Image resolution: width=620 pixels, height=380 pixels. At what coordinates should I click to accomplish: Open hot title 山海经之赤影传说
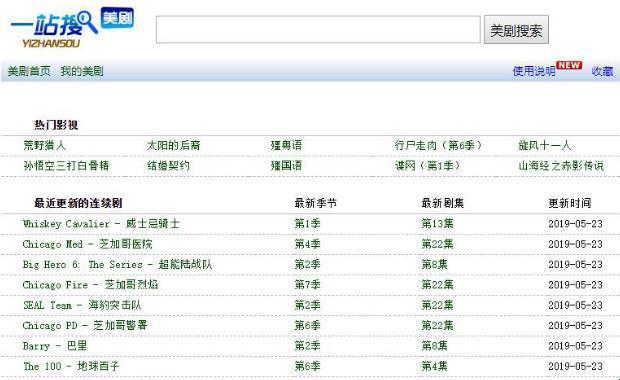click(561, 165)
